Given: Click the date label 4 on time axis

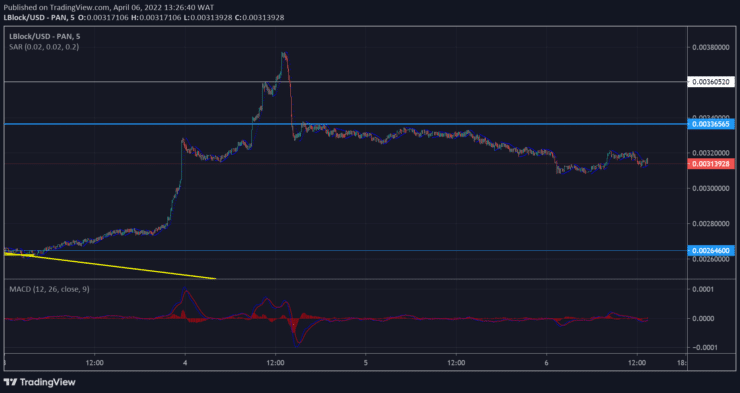Looking at the screenshot, I should pos(185,363).
